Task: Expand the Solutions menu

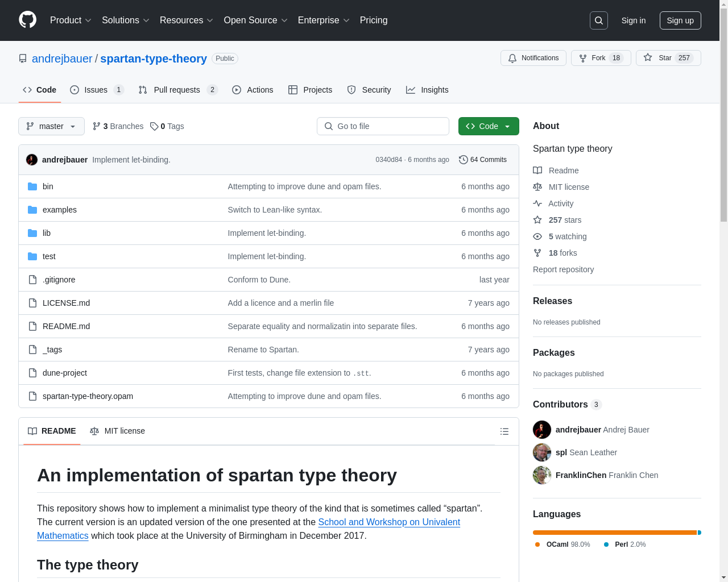Action: tap(126, 20)
